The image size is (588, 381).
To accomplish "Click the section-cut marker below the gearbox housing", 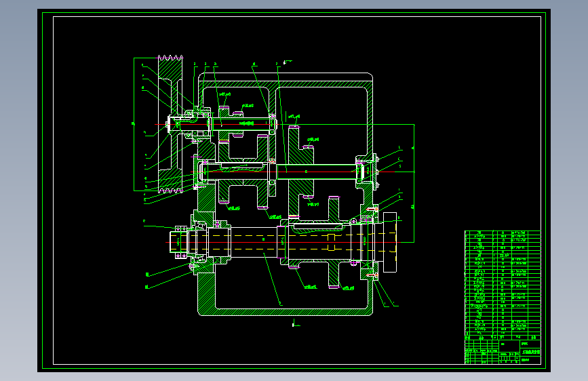I will [296, 323].
